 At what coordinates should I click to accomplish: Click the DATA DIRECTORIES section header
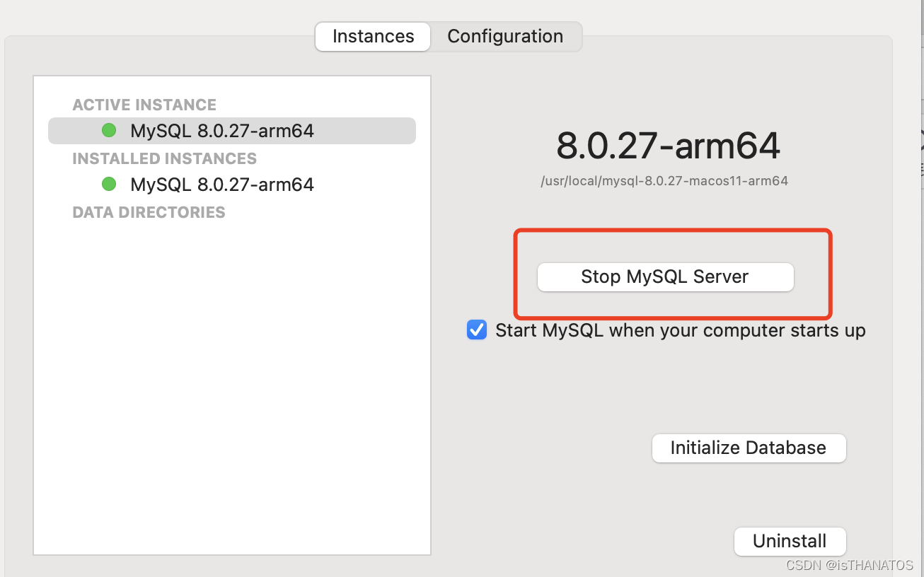[x=149, y=212]
